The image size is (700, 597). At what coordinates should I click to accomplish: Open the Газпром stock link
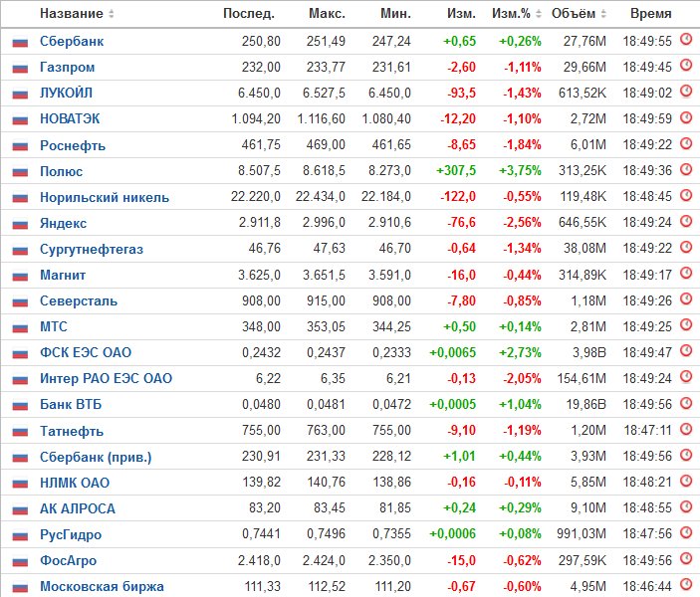68,68
